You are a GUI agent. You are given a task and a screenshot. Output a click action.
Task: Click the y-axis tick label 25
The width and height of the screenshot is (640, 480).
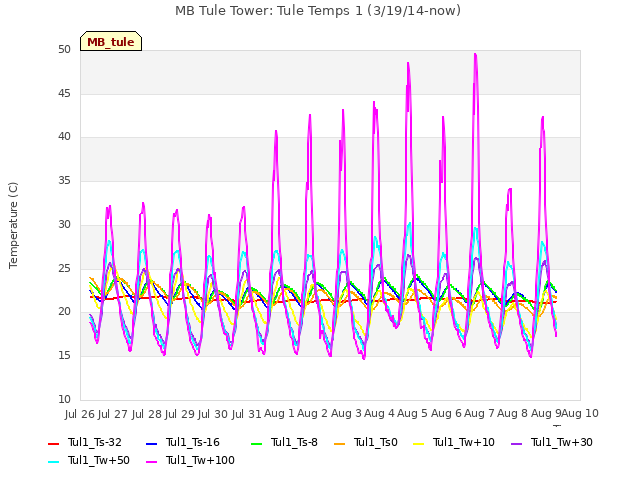click(64, 269)
